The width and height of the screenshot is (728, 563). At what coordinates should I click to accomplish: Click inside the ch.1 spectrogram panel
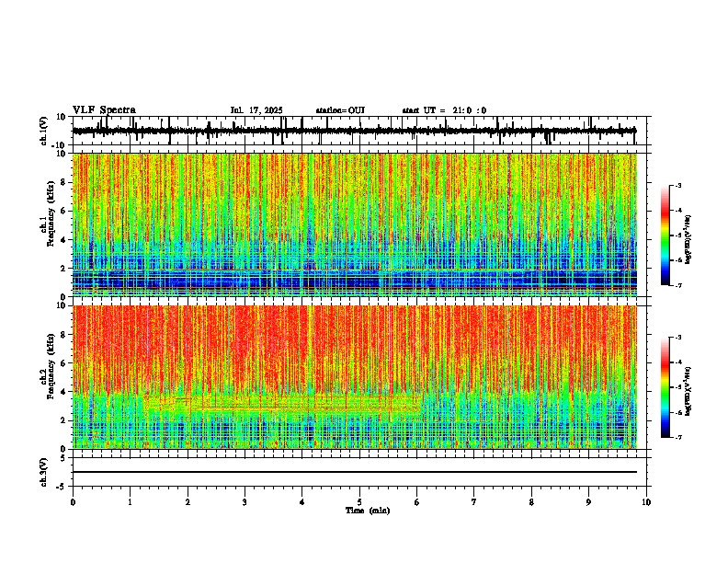click(359, 224)
